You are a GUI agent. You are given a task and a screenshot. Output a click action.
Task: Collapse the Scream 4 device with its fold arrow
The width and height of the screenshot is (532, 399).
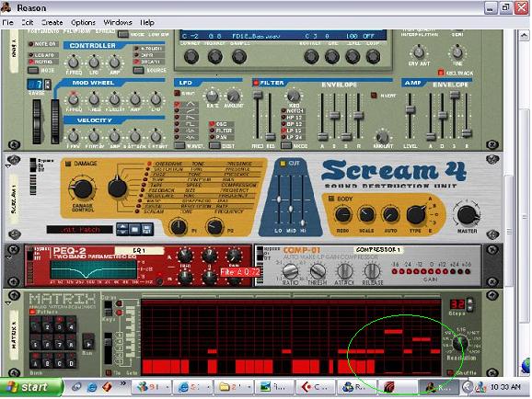7,166
